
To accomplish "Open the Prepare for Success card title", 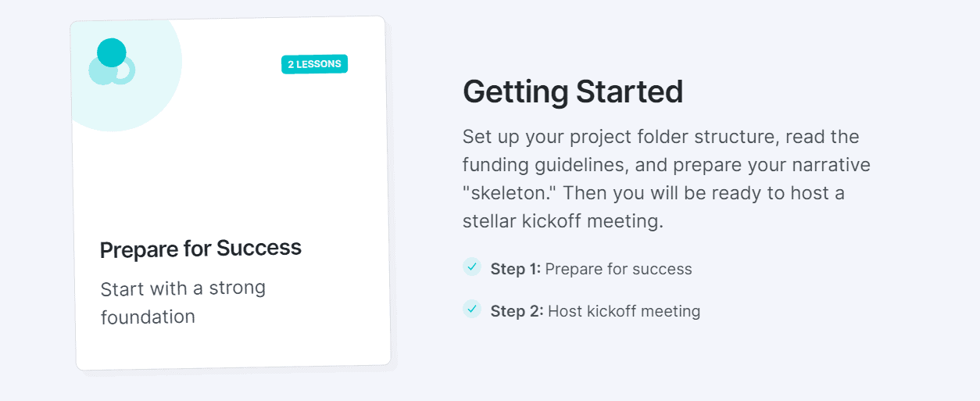I will 201,249.
